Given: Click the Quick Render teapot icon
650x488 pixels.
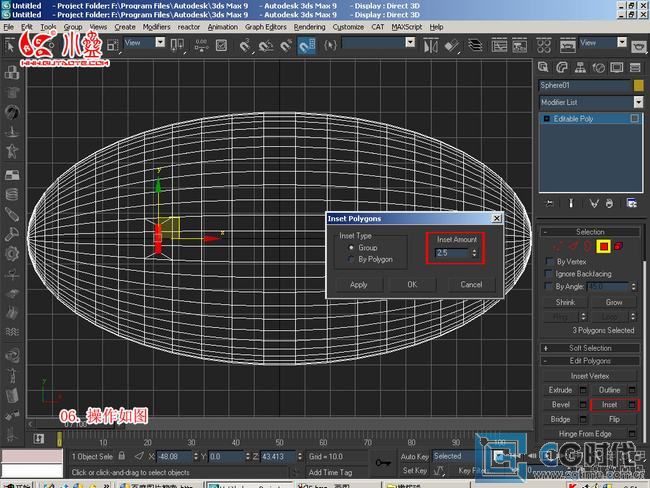Looking at the screenshot, I should pyautogui.click(x=639, y=46).
